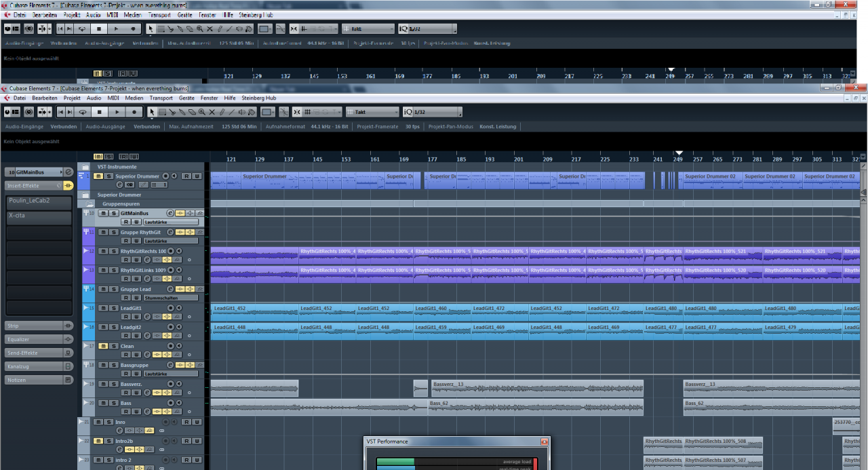
Task: Open the Bearbeiten menu
Action: pos(45,98)
